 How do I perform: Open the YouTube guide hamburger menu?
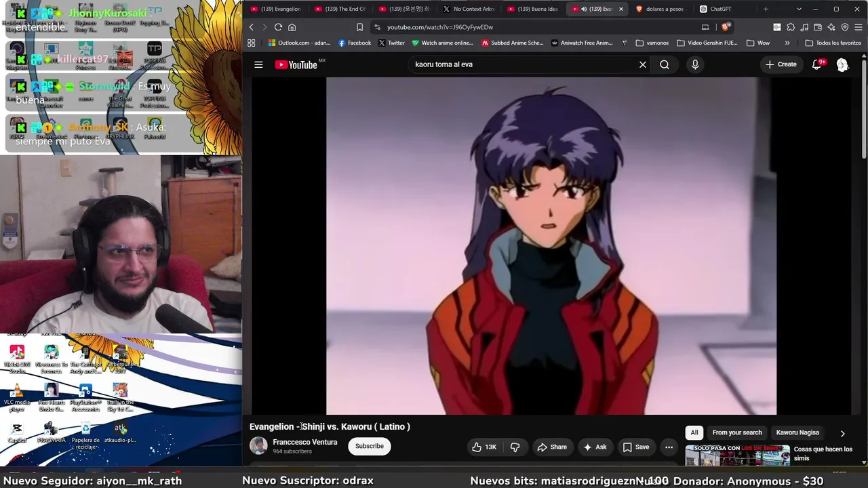click(258, 64)
